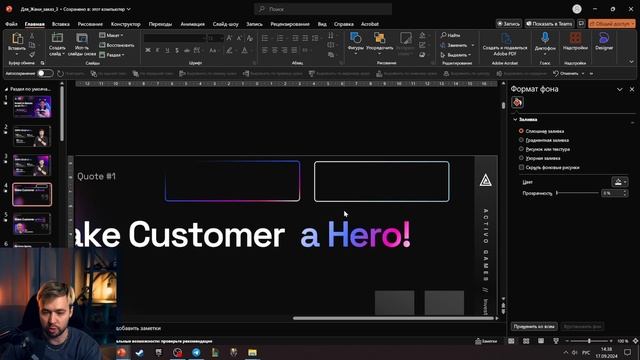Click the reuse slides icon
This screenshot has width=640, height=360.
pos(82,38)
